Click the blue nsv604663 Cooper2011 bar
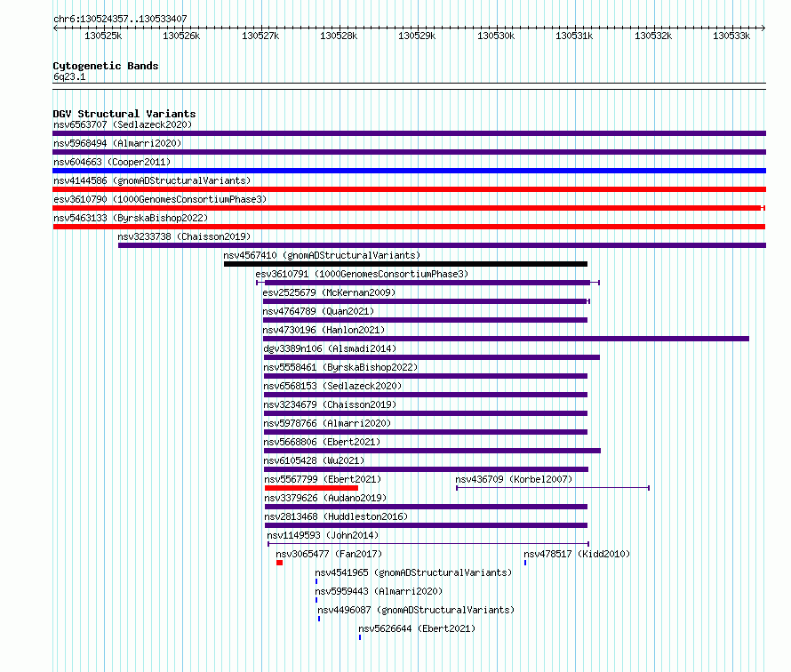The image size is (791, 672). (x=409, y=171)
